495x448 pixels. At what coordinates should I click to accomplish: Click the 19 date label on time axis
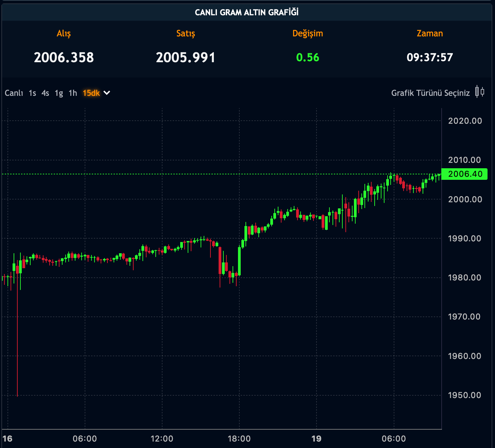317,439
